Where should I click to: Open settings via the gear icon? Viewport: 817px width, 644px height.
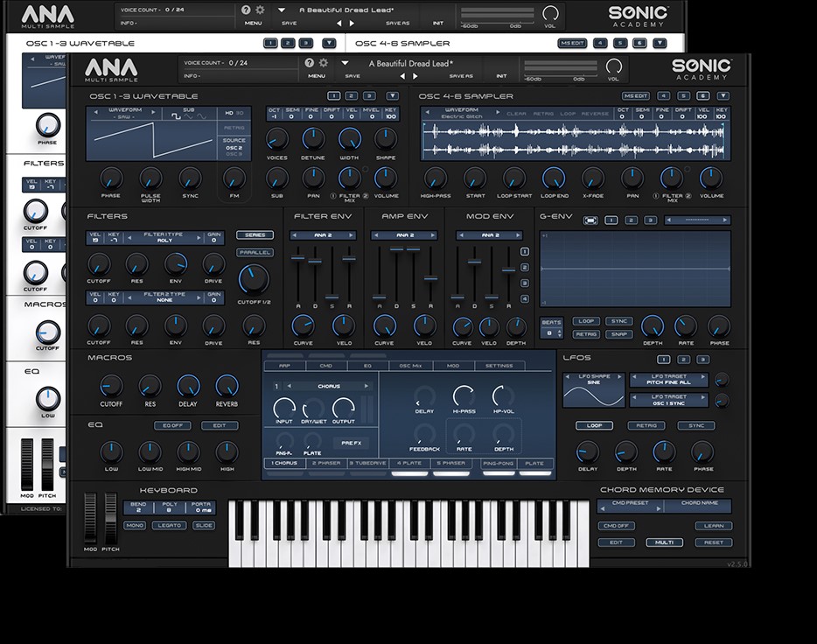point(323,63)
